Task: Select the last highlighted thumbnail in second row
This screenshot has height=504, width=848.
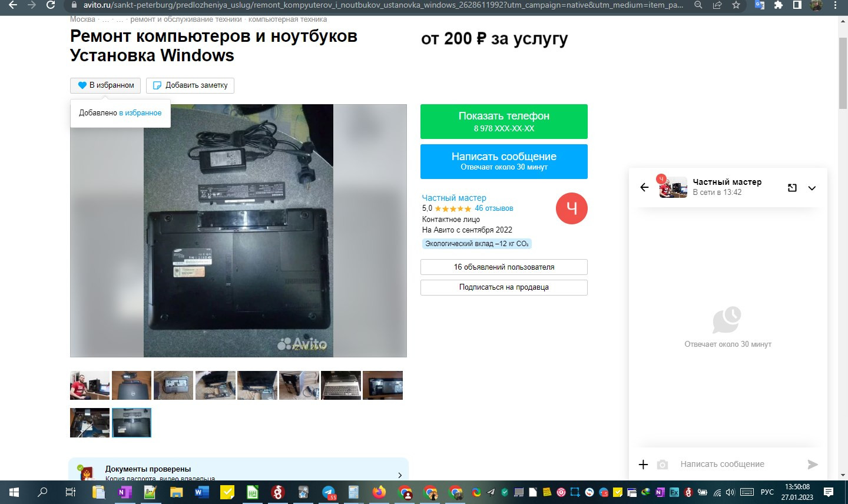Action: point(132,423)
